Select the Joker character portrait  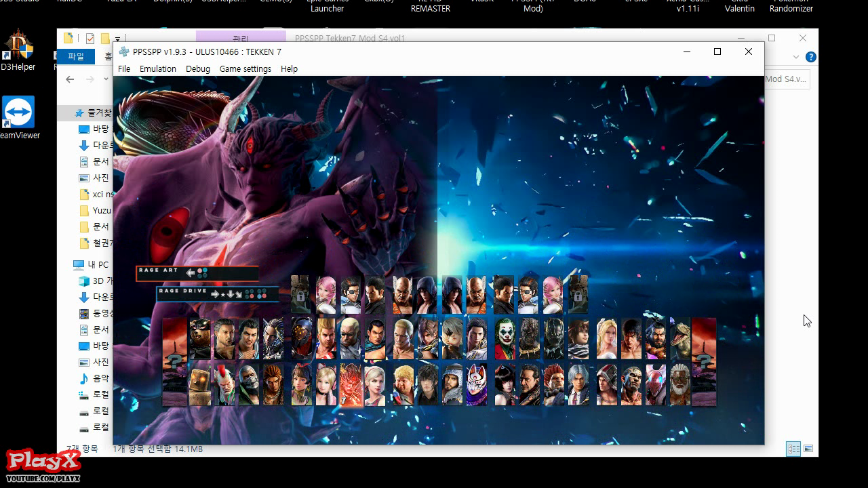point(505,339)
